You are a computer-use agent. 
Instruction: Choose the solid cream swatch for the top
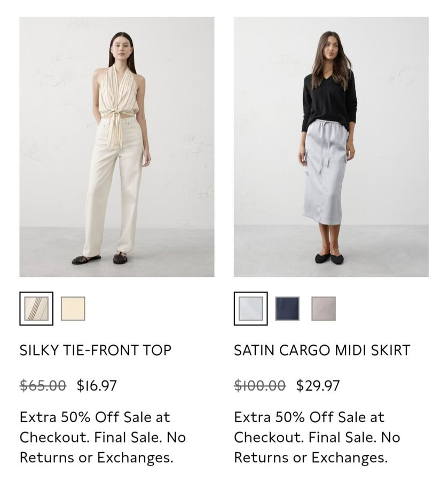pos(73,308)
